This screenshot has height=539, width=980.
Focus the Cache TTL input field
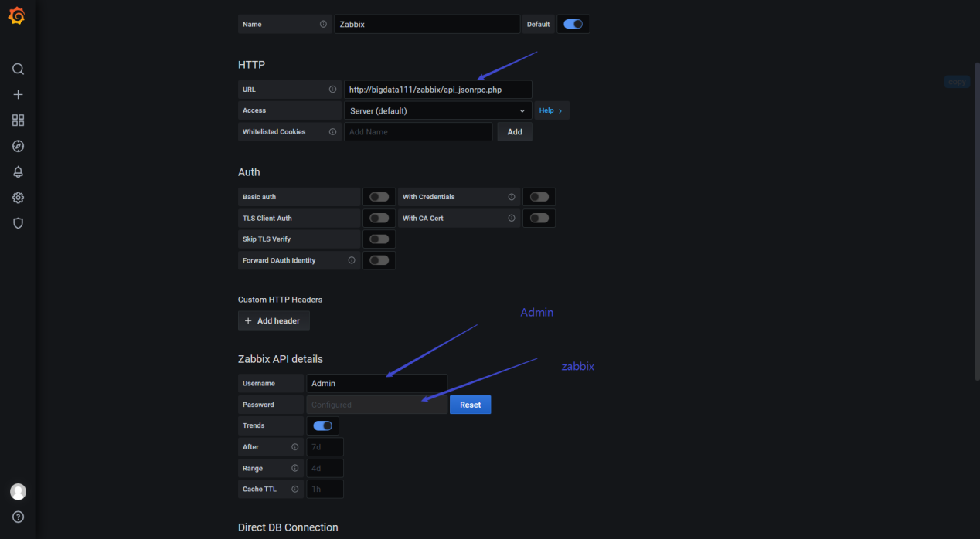(x=325, y=489)
